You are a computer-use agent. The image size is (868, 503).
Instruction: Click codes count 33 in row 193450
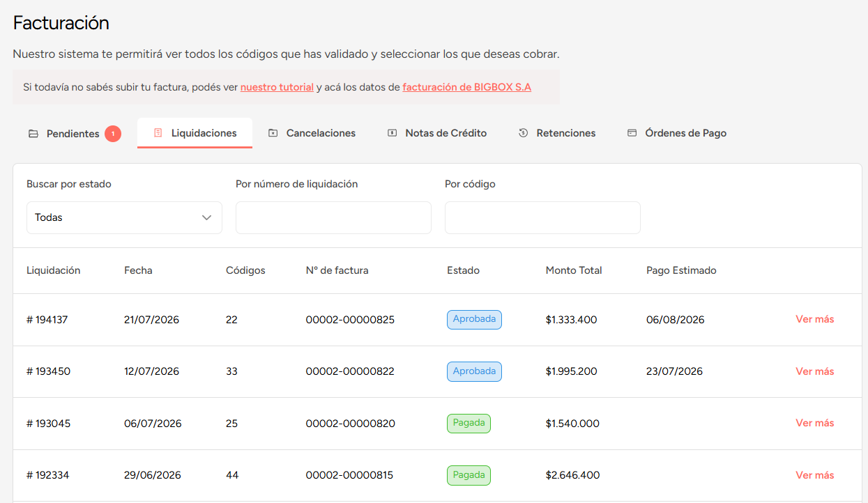click(231, 371)
